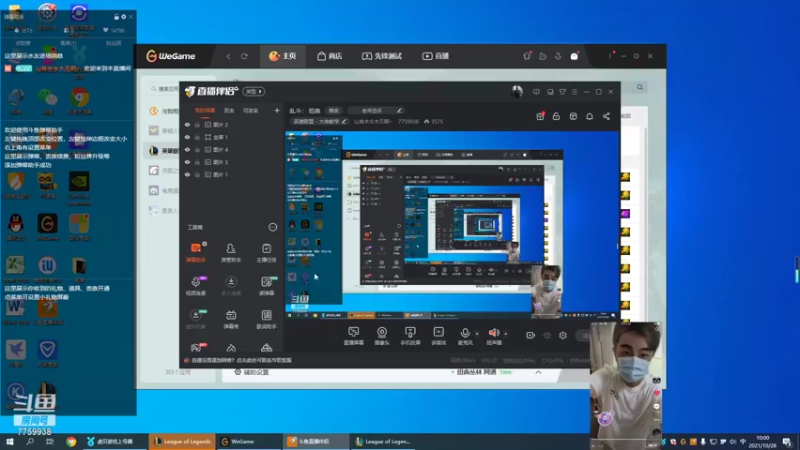
Task: Open the store icon beside the bell
Action: [573, 116]
